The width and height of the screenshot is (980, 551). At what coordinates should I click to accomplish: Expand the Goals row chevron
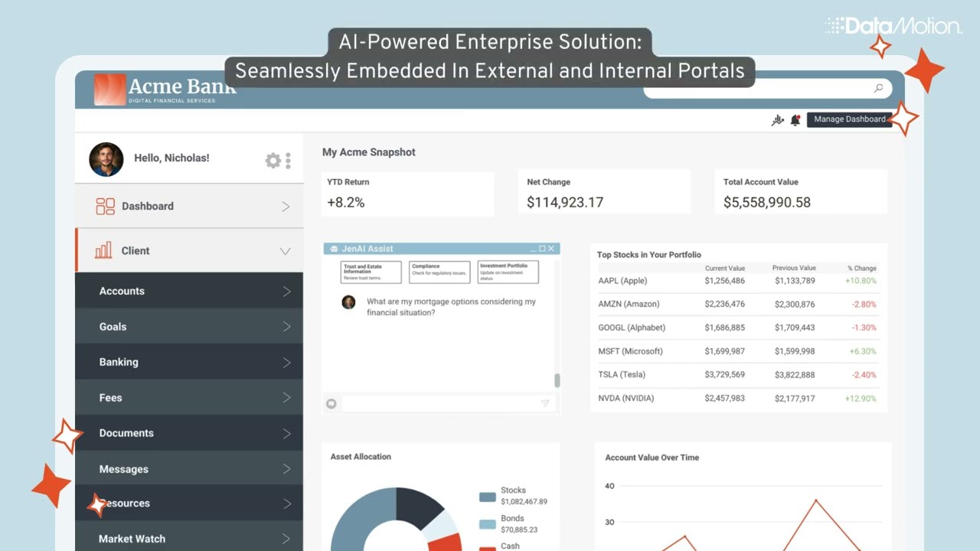(x=287, y=327)
